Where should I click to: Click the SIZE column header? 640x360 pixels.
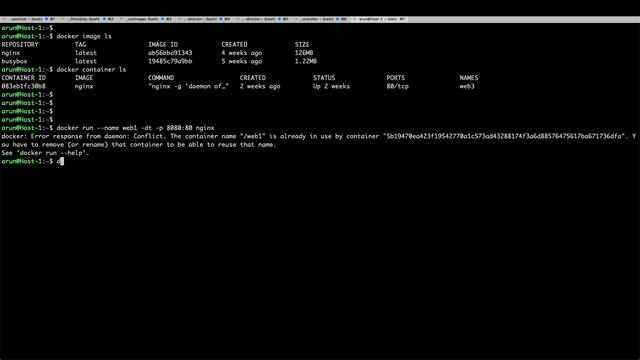(302, 44)
